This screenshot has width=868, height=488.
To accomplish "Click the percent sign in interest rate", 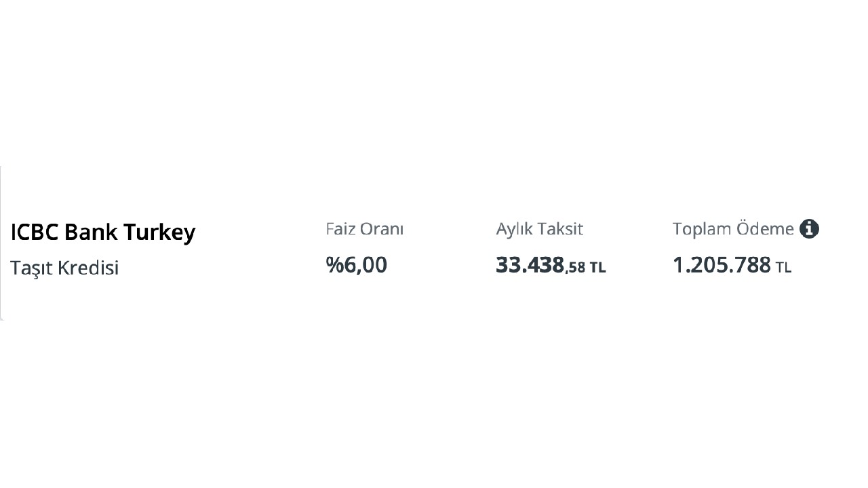I will [335, 264].
